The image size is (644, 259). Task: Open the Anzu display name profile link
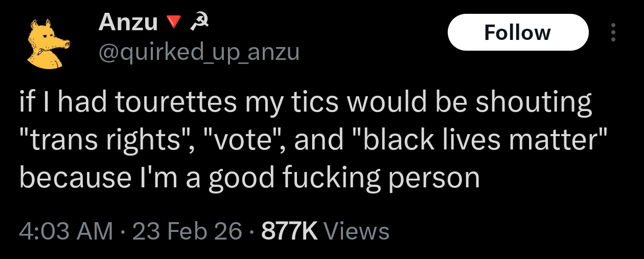(x=128, y=21)
